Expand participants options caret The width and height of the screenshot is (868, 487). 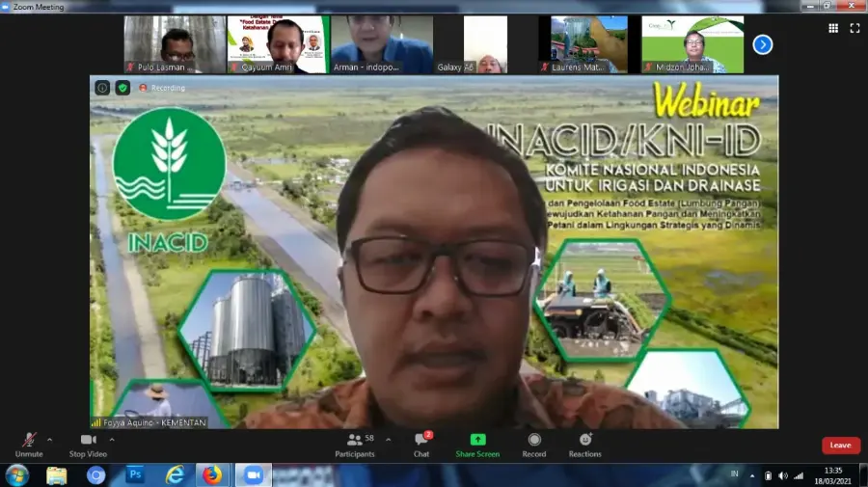point(388,440)
